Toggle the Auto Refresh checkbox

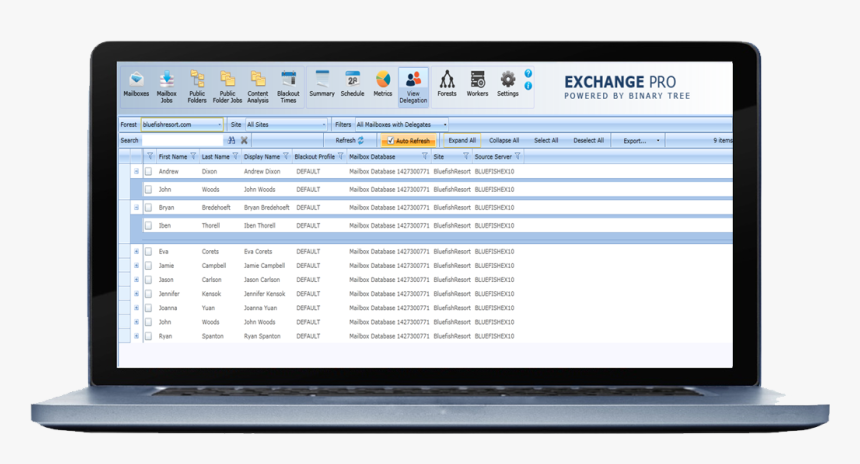click(391, 141)
